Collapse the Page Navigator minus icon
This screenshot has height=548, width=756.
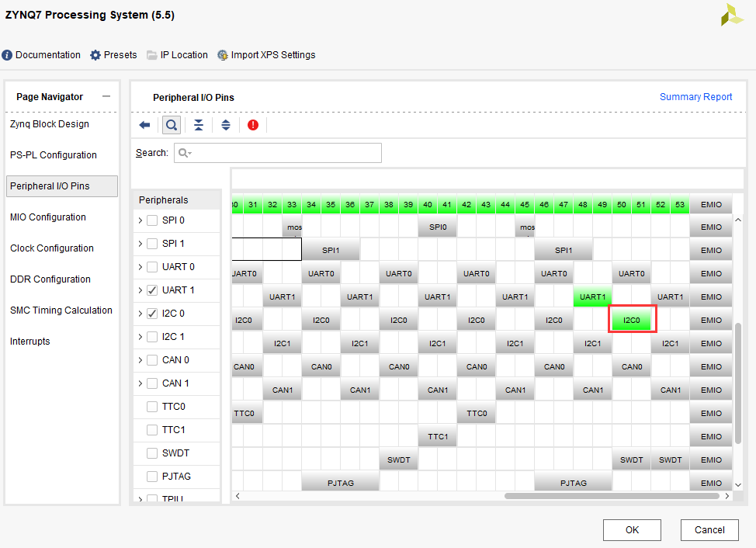(106, 96)
